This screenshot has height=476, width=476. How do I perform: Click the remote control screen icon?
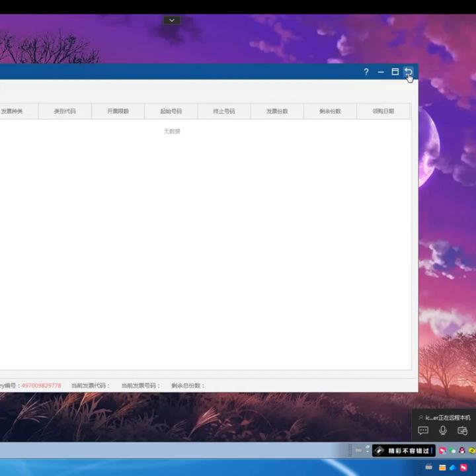(x=462, y=431)
